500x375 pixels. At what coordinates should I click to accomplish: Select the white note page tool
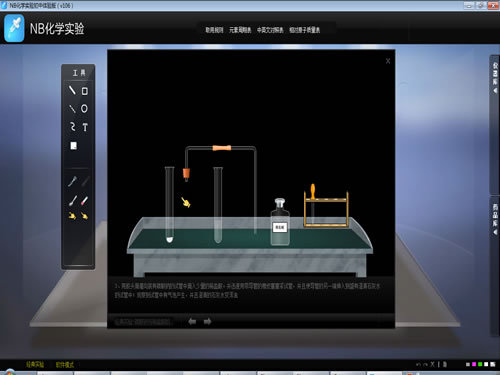(74, 146)
